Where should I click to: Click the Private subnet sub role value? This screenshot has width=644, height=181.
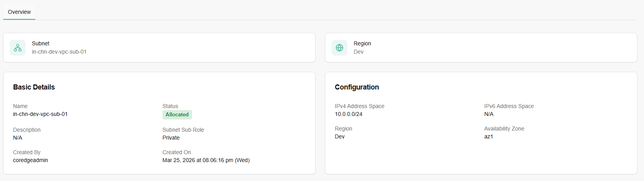(x=171, y=138)
